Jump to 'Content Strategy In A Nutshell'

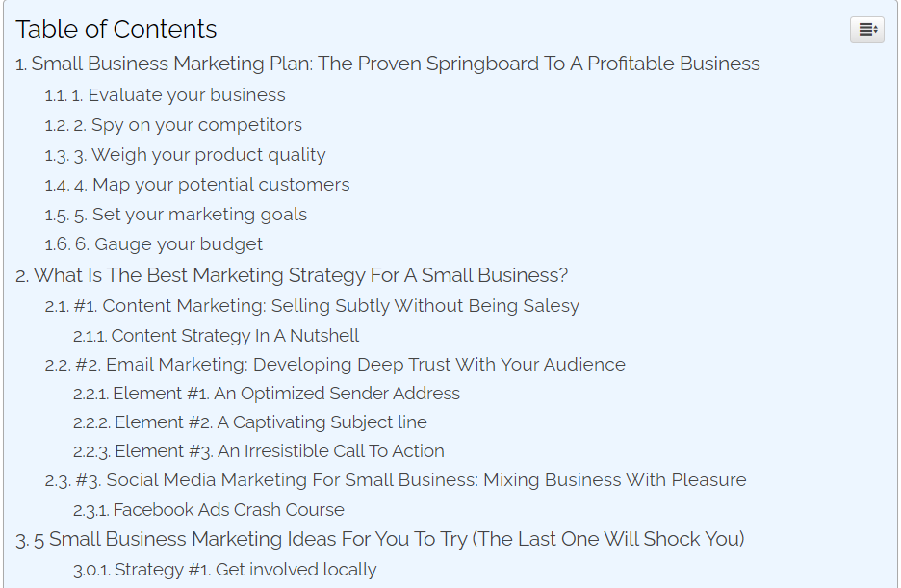click(216, 336)
